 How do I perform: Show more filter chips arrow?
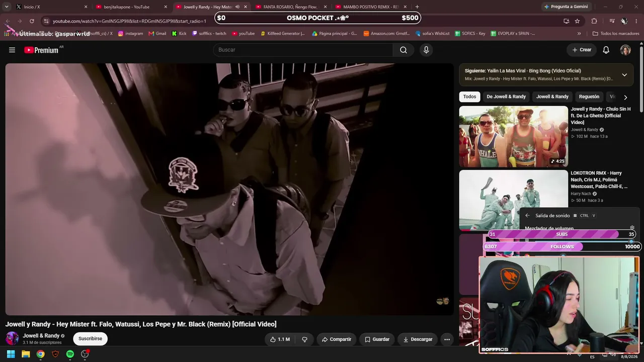[x=625, y=97]
